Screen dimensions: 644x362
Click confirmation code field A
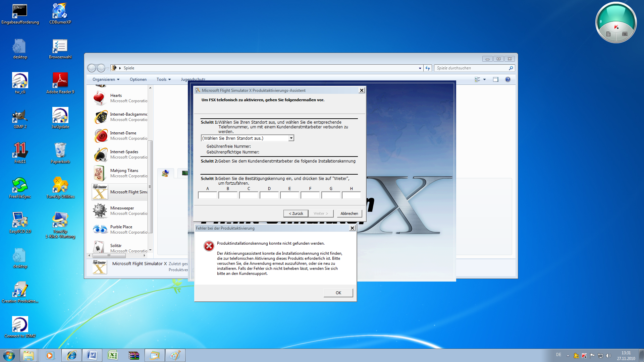[x=208, y=195]
